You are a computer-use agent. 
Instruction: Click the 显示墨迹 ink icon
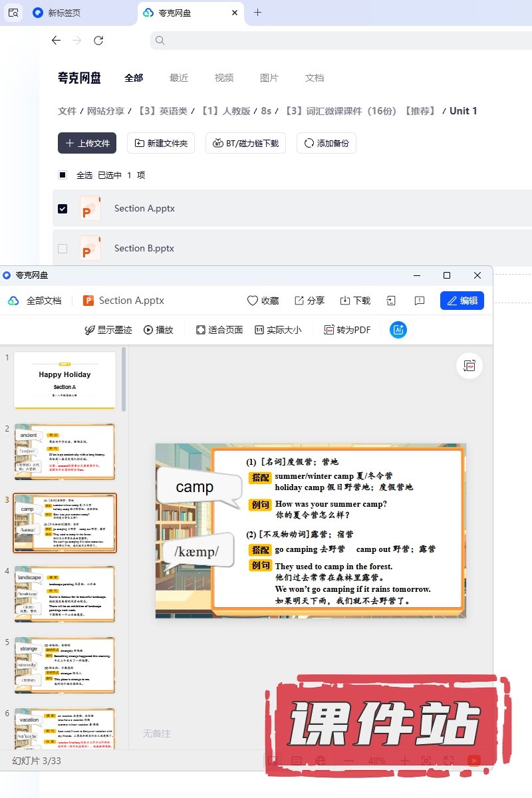[x=90, y=330]
